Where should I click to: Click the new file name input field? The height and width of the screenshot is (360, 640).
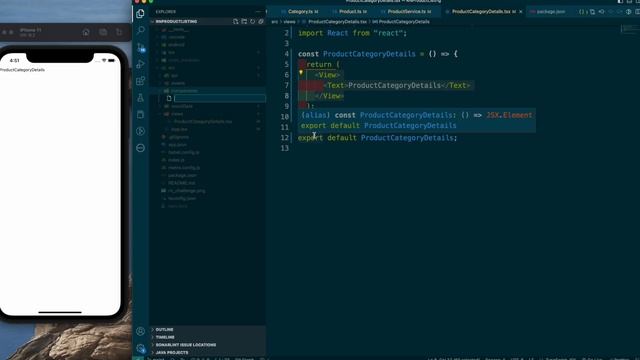(x=220, y=98)
